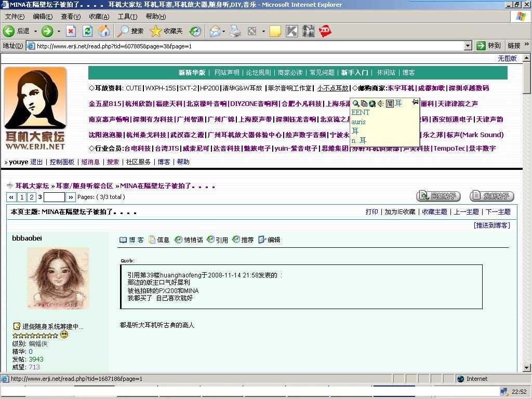The image size is (532, 399).
Task: Quote the post with 引用
Action: (218, 240)
